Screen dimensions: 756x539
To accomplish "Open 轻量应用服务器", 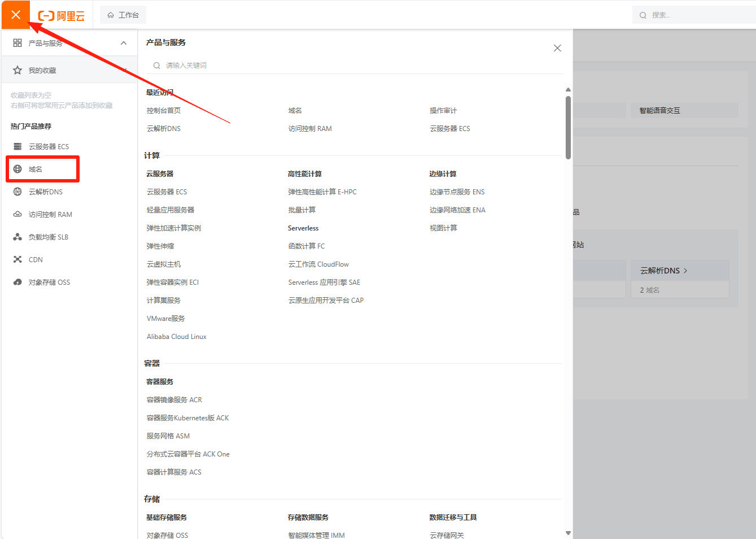I will [171, 210].
